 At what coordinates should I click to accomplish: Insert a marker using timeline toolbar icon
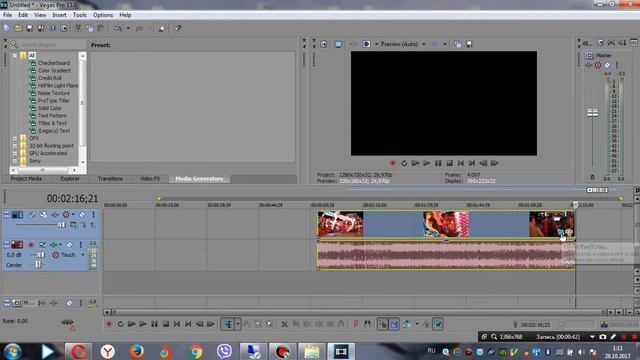click(356, 324)
